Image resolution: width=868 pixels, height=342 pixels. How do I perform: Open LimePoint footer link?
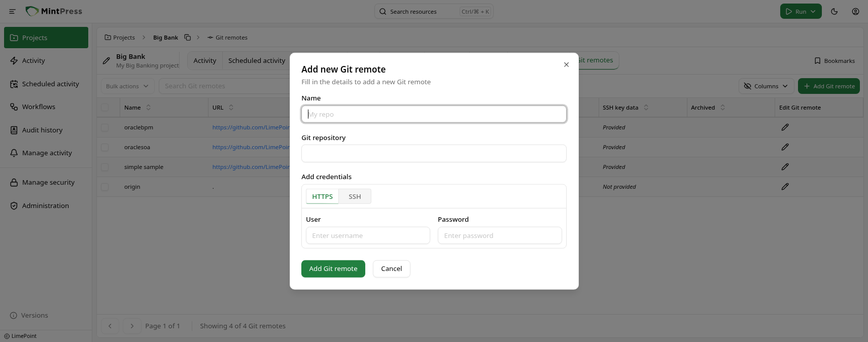(20, 336)
